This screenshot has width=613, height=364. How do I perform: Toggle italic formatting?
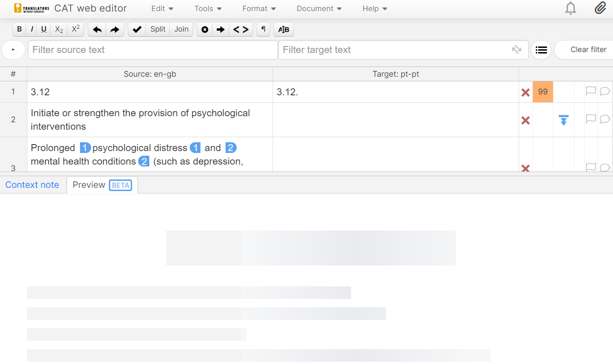(32, 29)
